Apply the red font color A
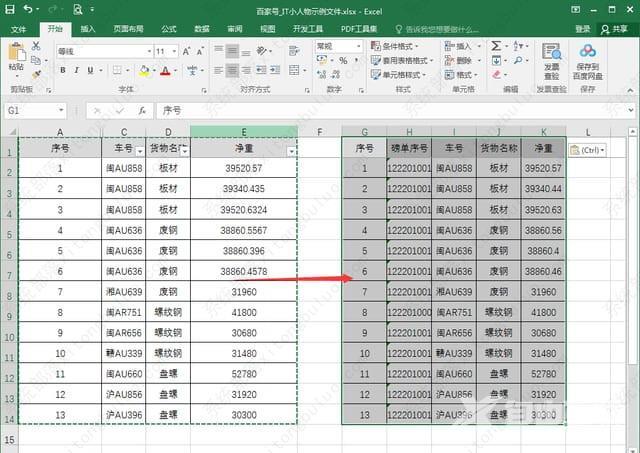 tap(165, 71)
